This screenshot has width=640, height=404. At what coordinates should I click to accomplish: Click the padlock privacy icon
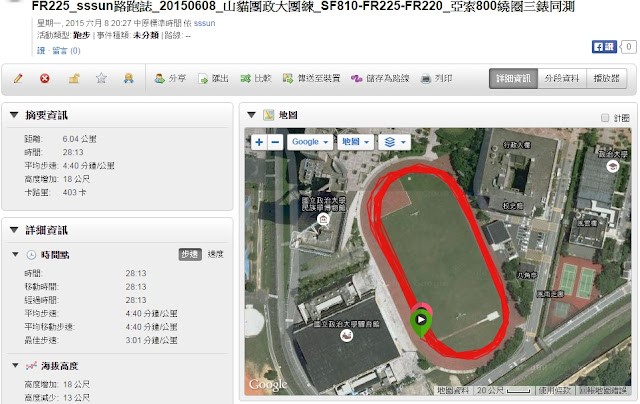[x=74, y=78]
